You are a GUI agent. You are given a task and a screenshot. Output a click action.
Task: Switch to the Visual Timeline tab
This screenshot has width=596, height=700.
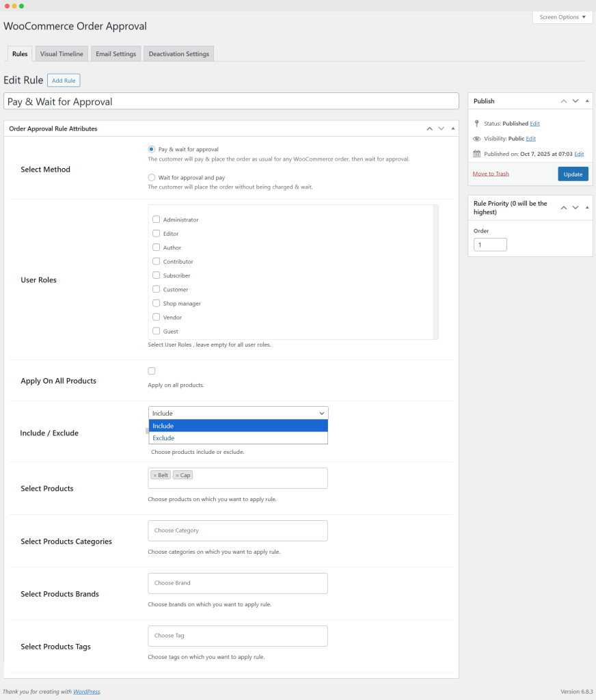62,54
